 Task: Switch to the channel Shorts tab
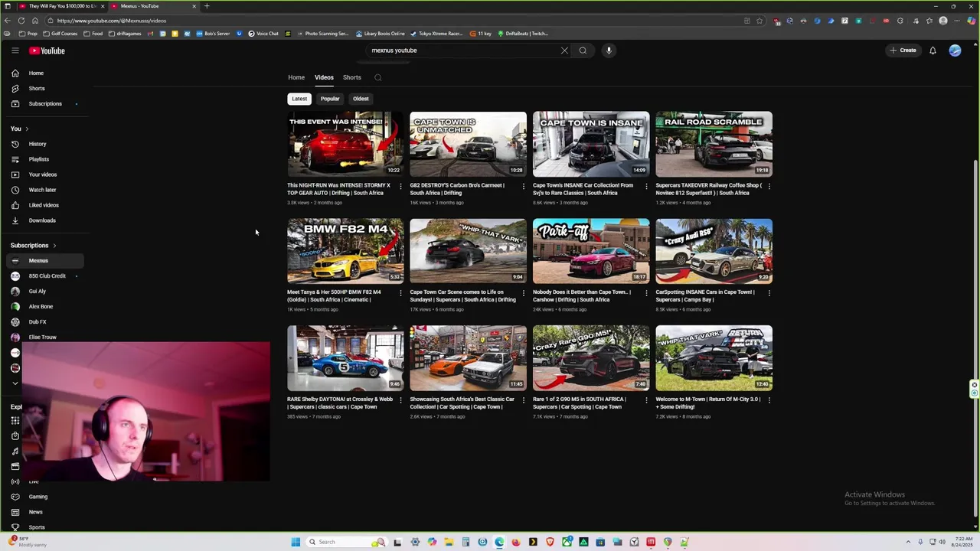[352, 77]
